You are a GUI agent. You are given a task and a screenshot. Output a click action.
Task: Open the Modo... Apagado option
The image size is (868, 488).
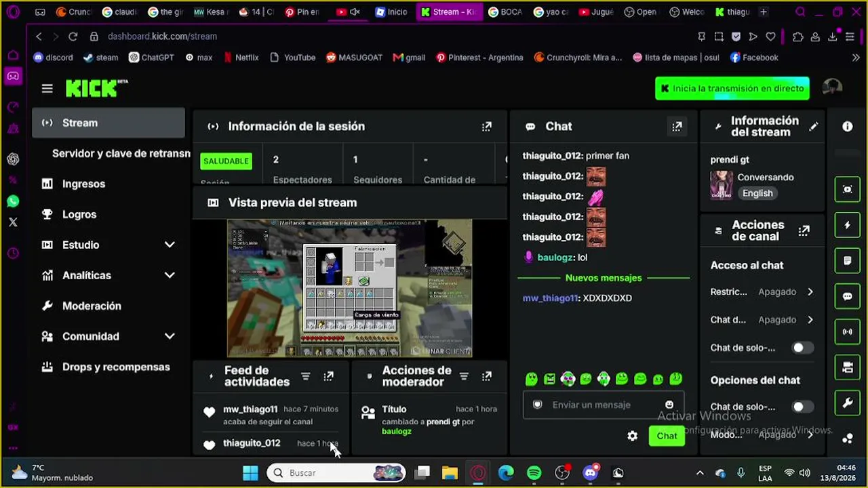762,434
